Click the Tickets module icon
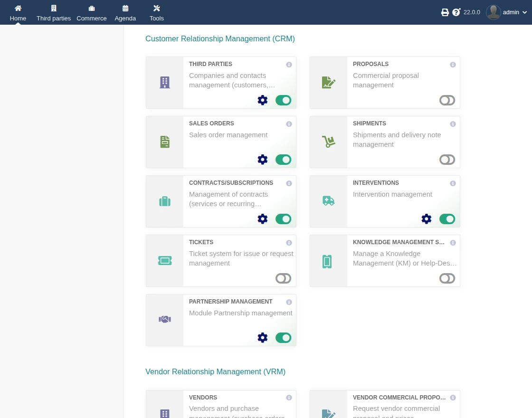 tap(164, 260)
